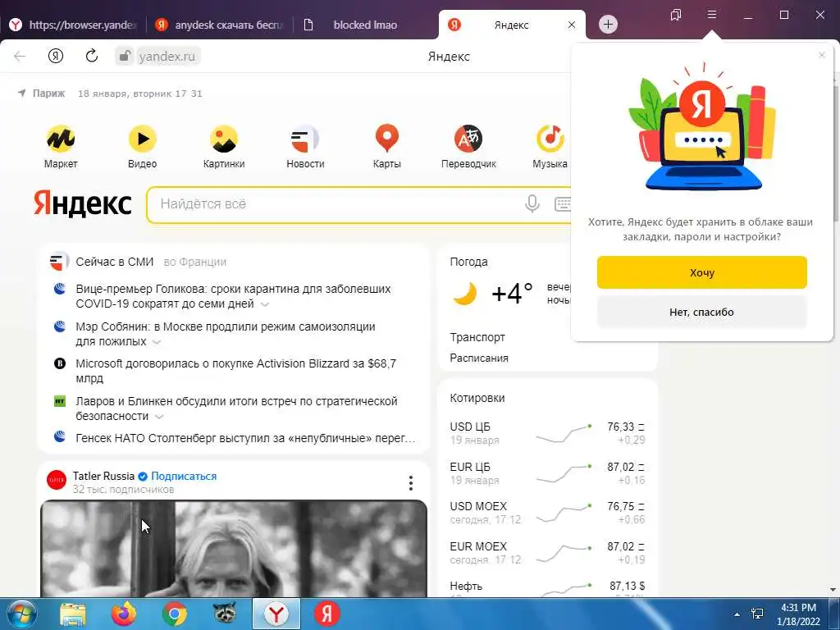Open Tatler Russia post options menu

[x=411, y=482]
